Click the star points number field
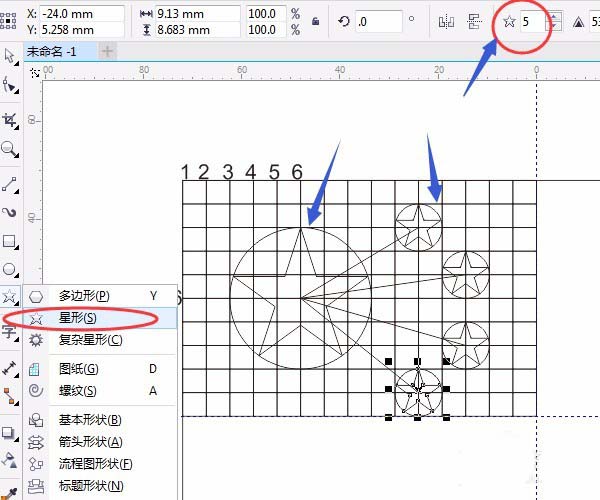Screen dimensions: 600x500 pos(533,21)
